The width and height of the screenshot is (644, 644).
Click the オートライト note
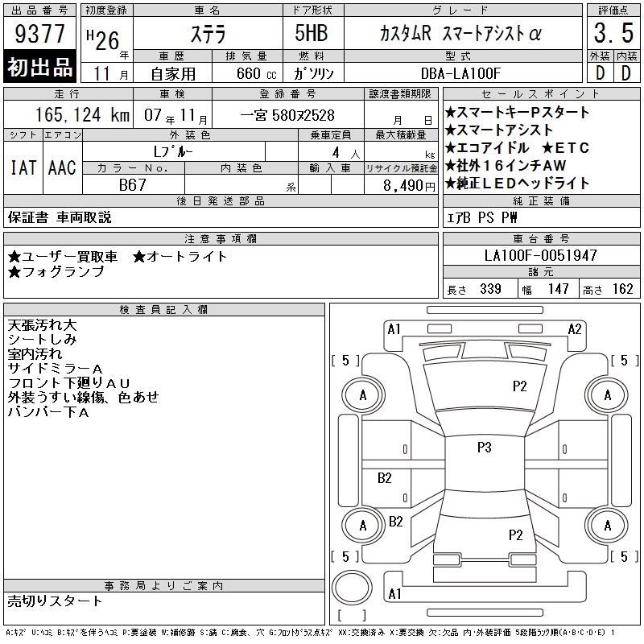coord(180,257)
